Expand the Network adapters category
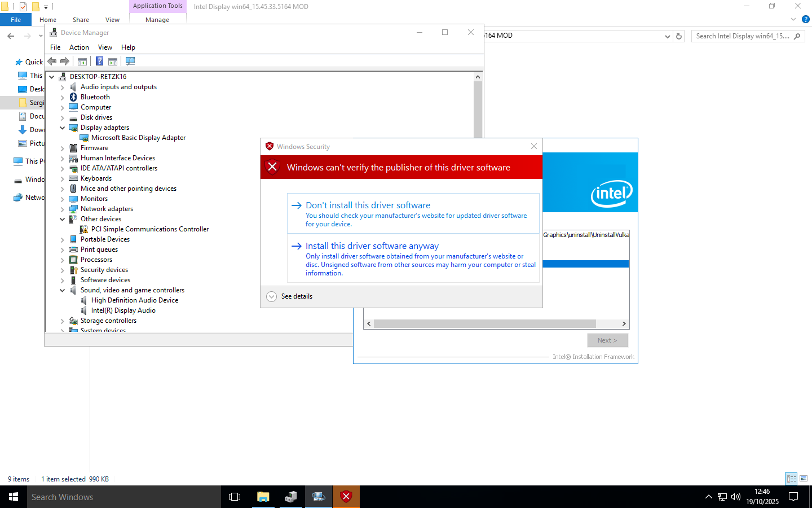Screen dimensions: 812x508 [63, 209]
